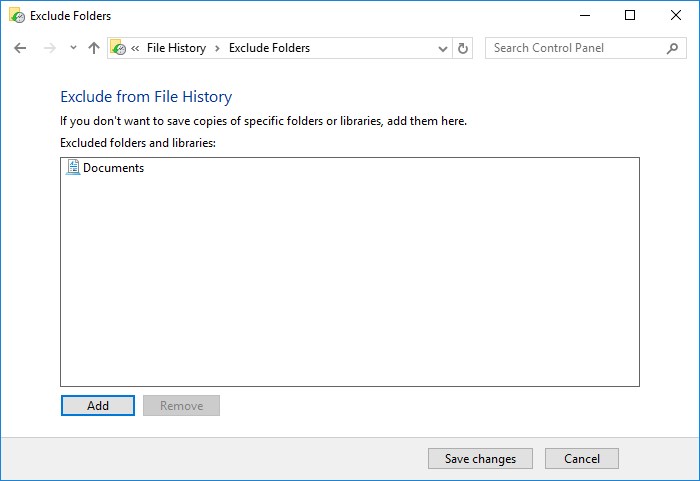Go back using the back arrow

[x=20, y=48]
